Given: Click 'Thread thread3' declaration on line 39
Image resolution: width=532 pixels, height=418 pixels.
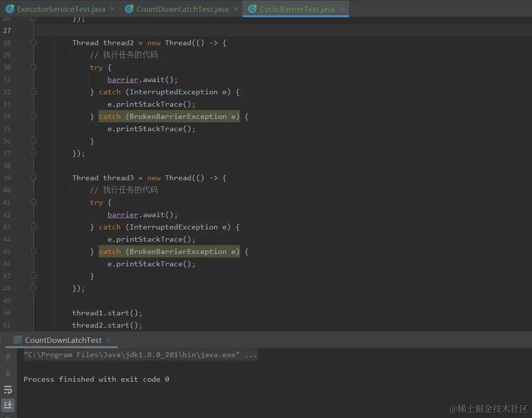Looking at the screenshot, I should (x=103, y=178).
